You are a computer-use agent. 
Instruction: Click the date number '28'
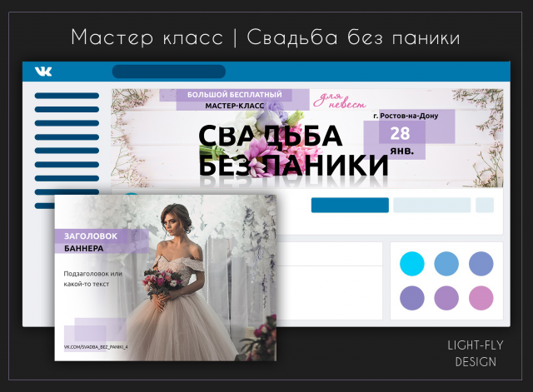tap(400, 133)
